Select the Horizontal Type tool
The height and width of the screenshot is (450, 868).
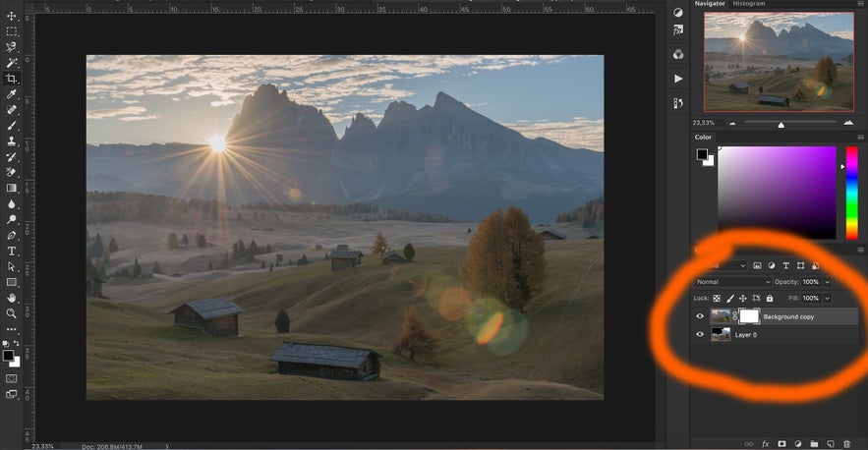[x=11, y=251]
